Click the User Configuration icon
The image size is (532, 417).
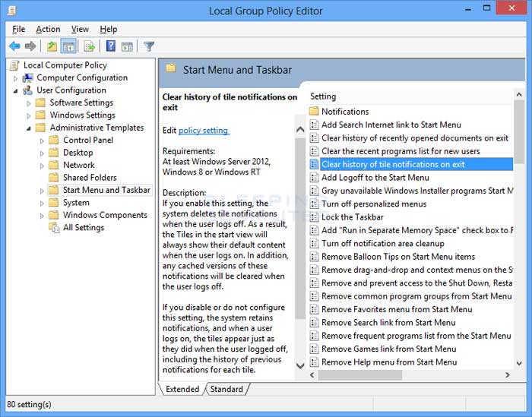[x=27, y=90]
